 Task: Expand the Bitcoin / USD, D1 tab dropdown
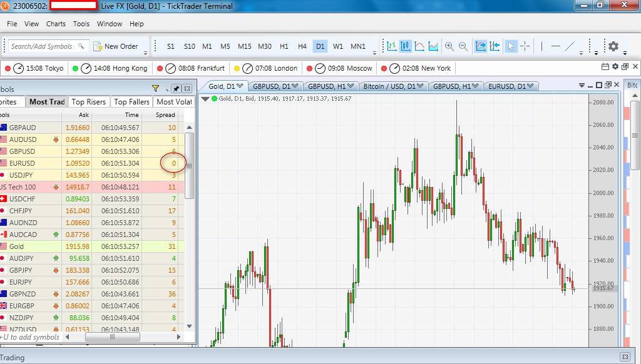click(420, 86)
